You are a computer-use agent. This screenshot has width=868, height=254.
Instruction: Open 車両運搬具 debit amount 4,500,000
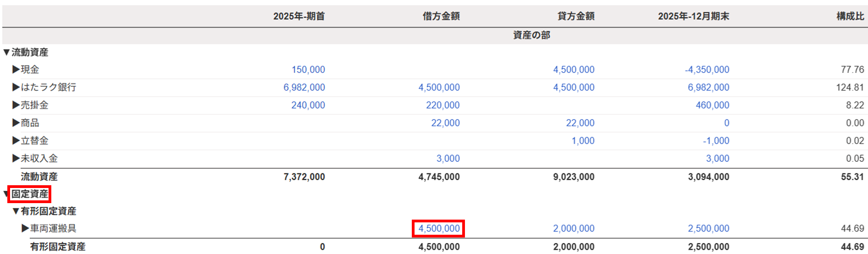pyautogui.click(x=439, y=228)
